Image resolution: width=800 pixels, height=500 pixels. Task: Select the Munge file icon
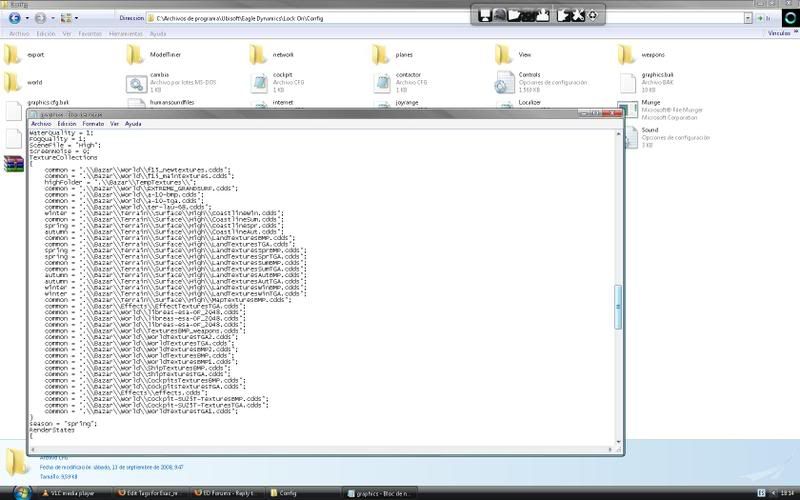(x=628, y=109)
